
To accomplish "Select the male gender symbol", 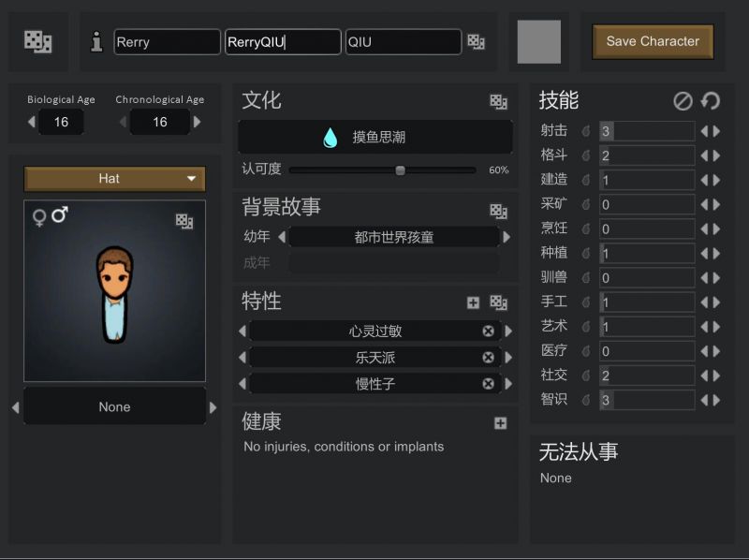I will (57, 215).
